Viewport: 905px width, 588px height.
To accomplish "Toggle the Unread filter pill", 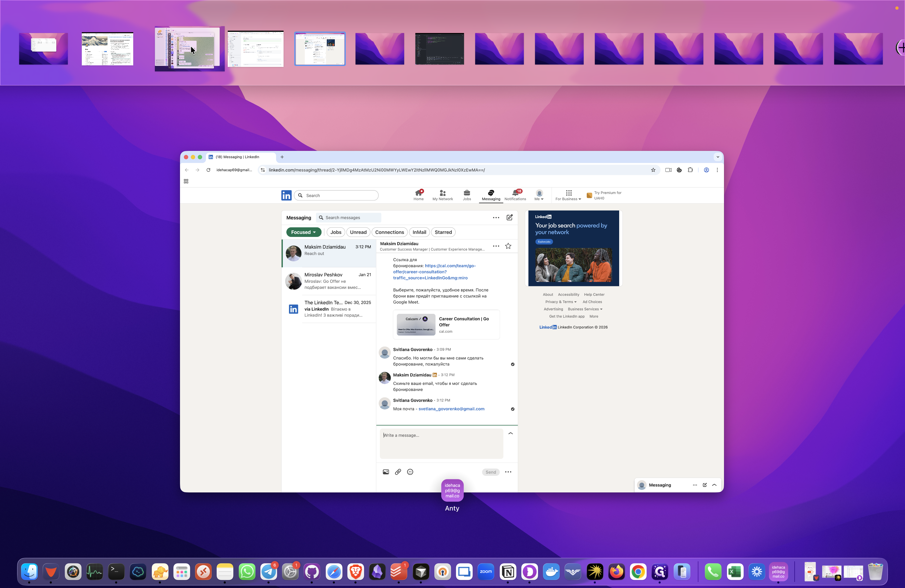I will [x=358, y=232].
